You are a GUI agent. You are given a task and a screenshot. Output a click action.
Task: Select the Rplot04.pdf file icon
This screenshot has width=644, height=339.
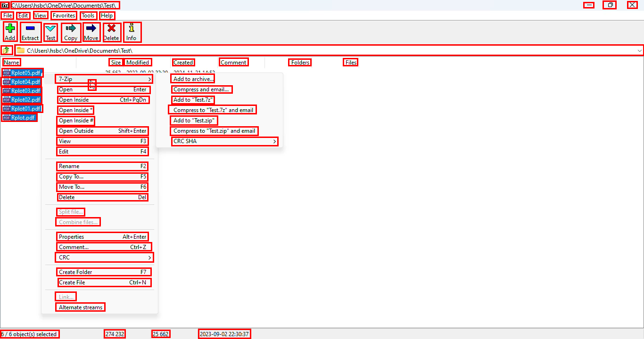[x=6, y=82]
